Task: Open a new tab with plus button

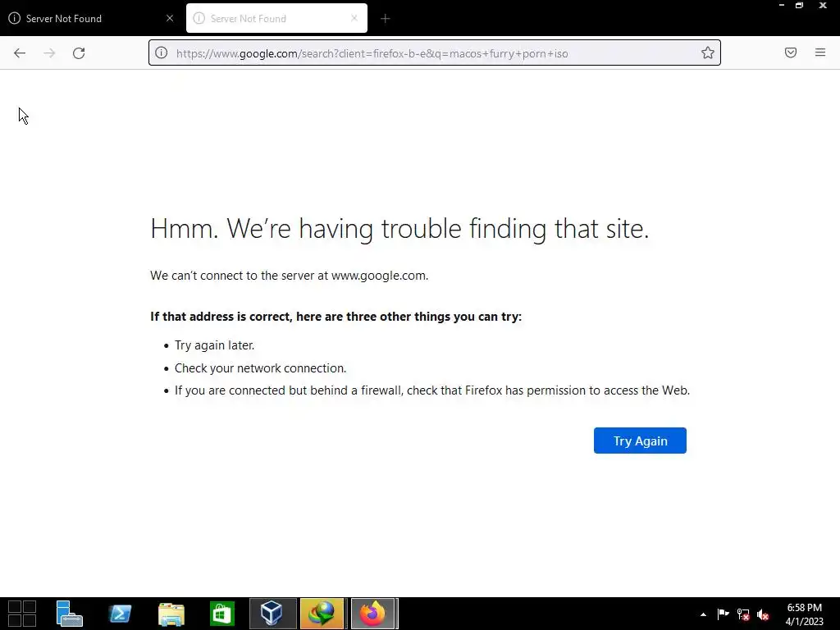Action: pos(386,19)
